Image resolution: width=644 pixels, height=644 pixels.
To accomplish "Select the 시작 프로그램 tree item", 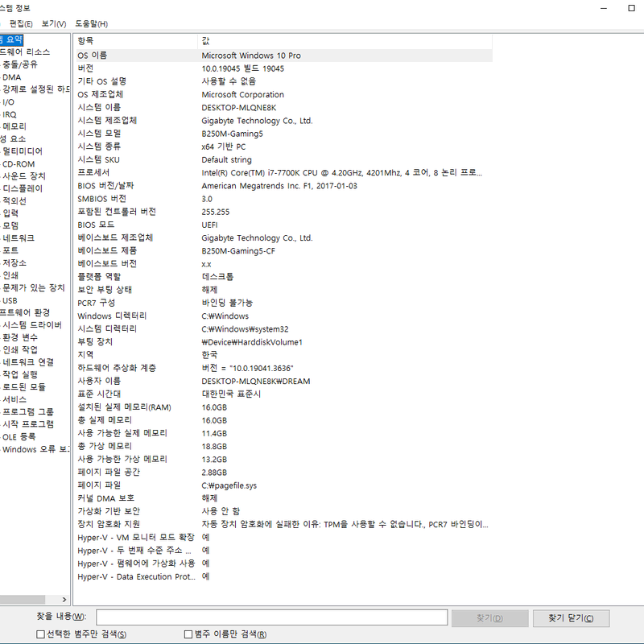I will [28, 424].
